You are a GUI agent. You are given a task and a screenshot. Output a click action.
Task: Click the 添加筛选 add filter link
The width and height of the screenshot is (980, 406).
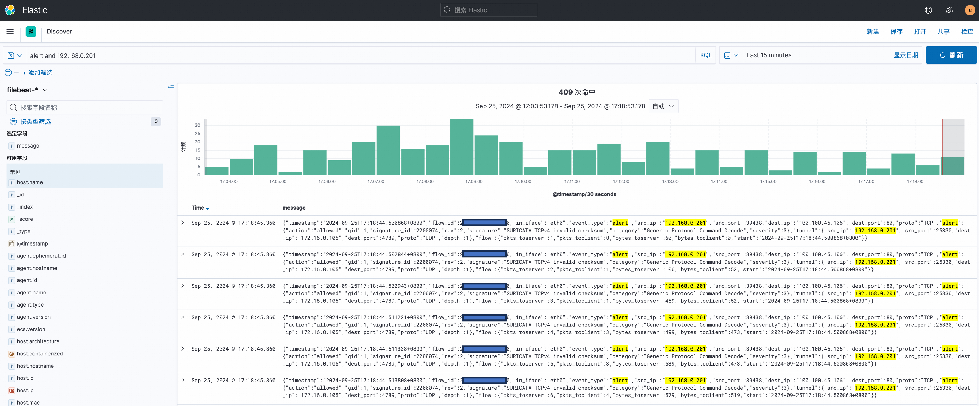[x=38, y=73]
